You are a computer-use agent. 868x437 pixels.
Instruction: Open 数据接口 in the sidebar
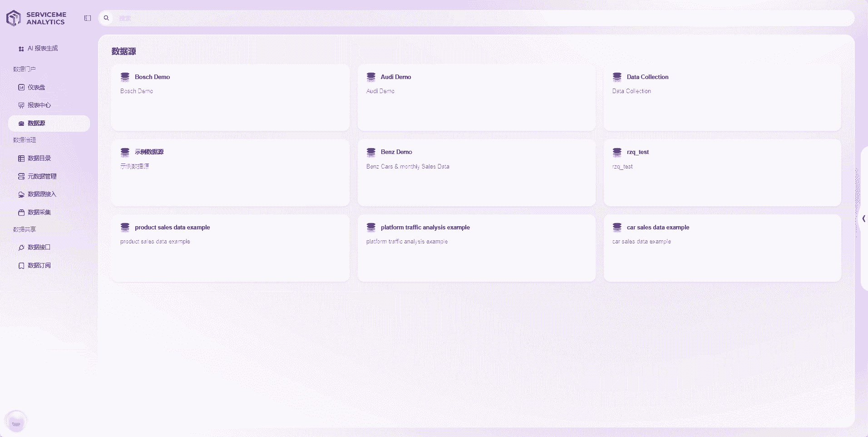(49, 247)
